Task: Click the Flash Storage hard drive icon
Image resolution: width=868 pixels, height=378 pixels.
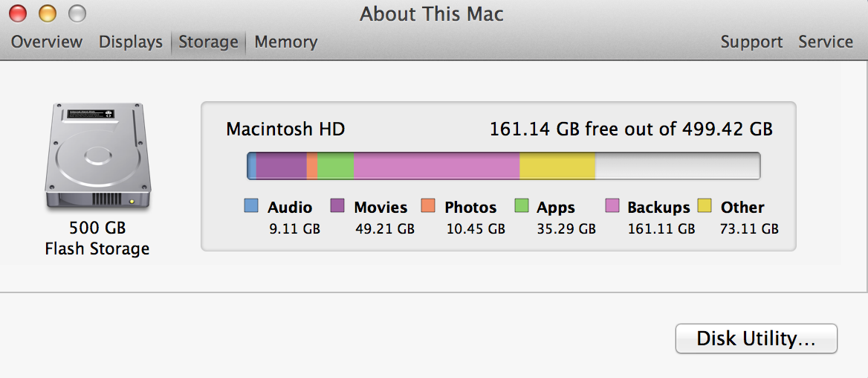Action: point(97,156)
